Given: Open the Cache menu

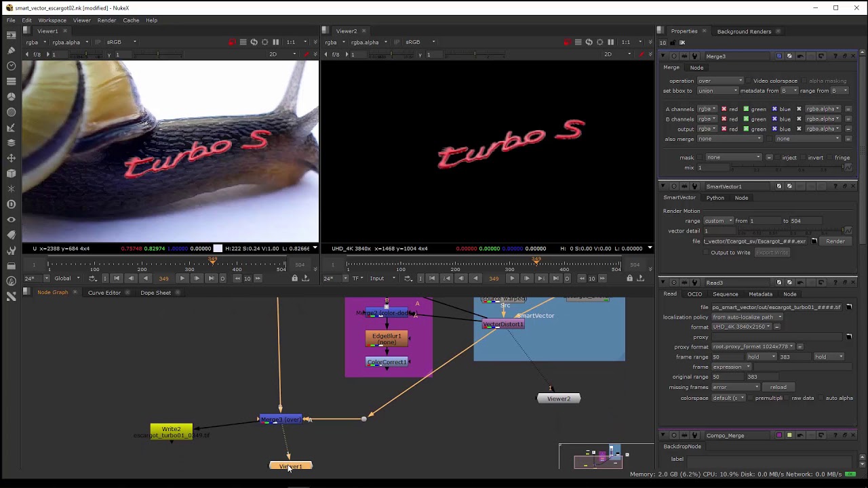Looking at the screenshot, I should point(131,20).
